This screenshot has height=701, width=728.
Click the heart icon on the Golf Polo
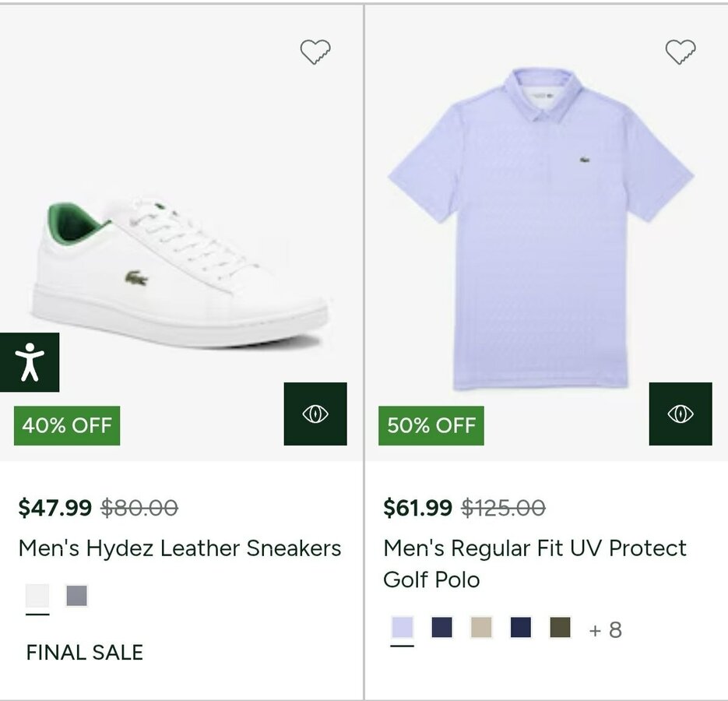click(681, 52)
